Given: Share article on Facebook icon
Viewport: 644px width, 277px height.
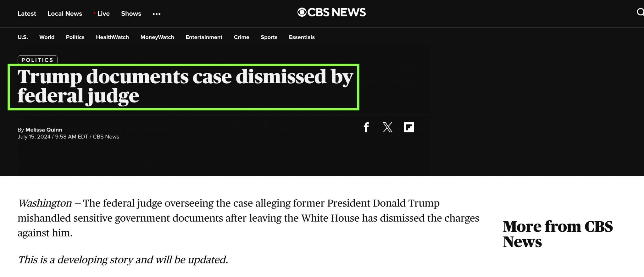Looking at the screenshot, I should point(366,127).
